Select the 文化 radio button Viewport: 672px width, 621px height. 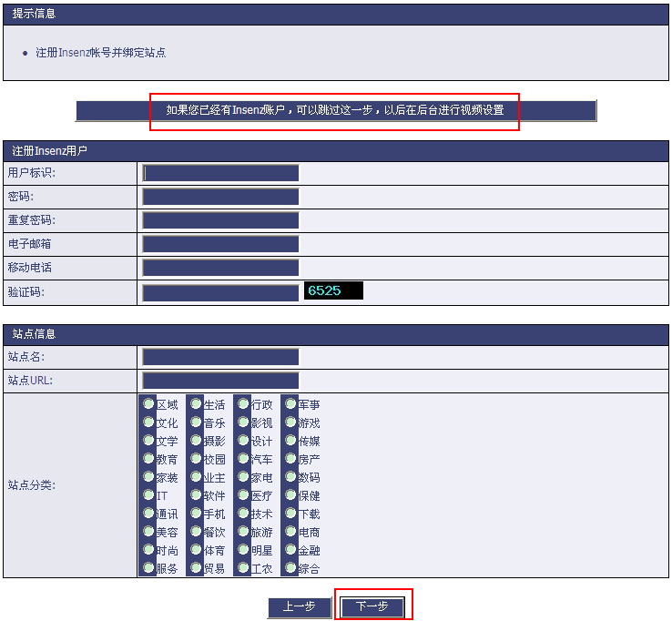148,422
